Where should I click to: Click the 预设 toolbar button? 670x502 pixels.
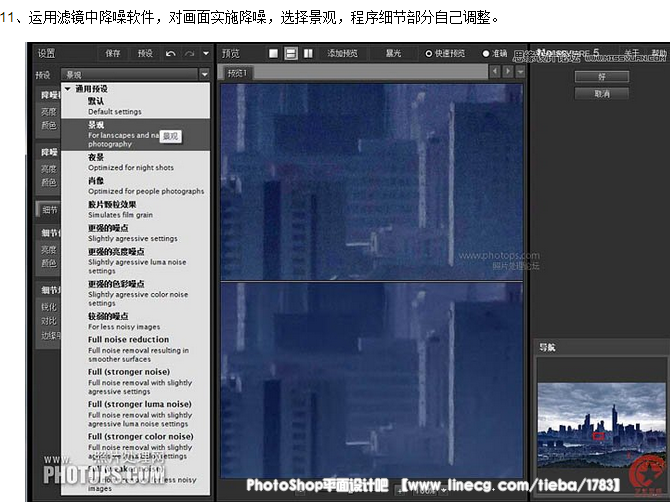(x=145, y=53)
